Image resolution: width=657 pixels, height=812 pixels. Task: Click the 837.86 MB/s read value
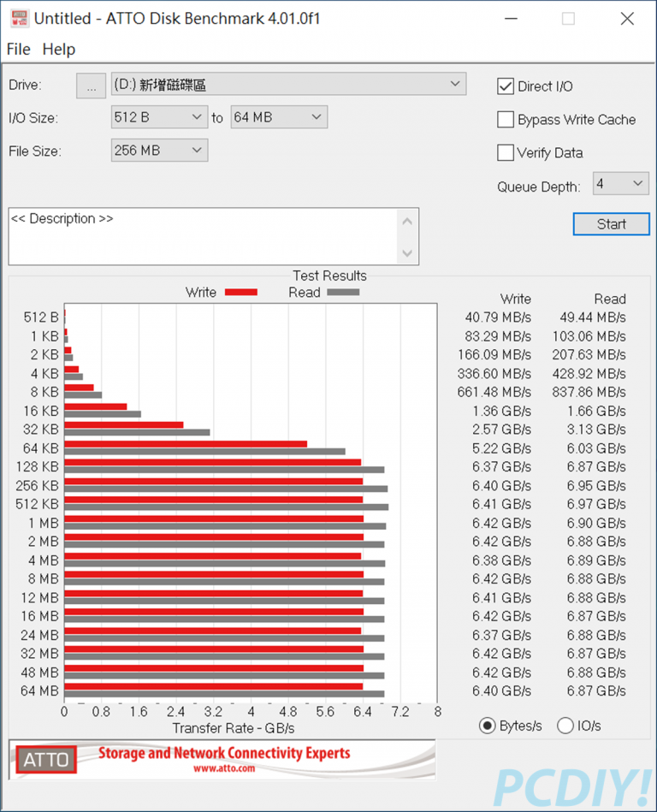[589, 393]
